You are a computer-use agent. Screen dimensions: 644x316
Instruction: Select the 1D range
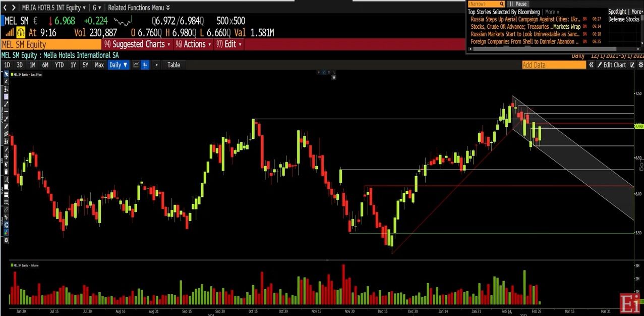point(7,65)
